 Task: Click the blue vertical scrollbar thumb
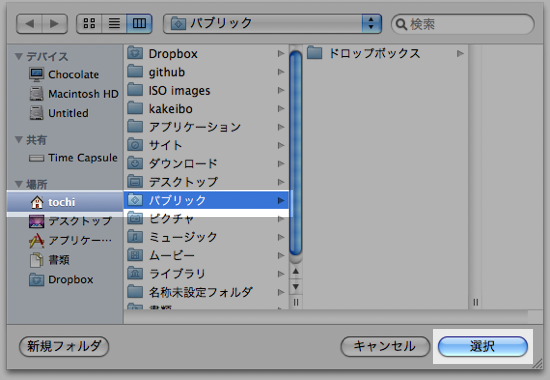[296, 153]
